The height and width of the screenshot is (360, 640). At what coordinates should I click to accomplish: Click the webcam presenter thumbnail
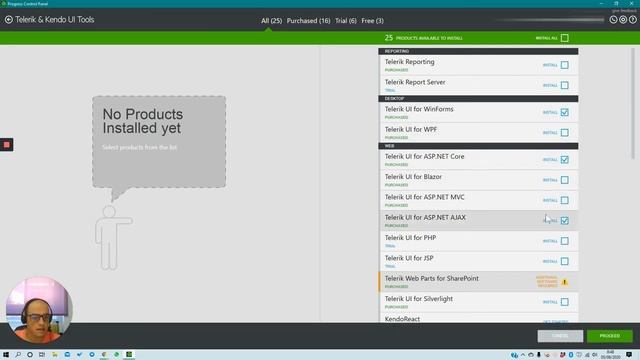tap(39, 310)
